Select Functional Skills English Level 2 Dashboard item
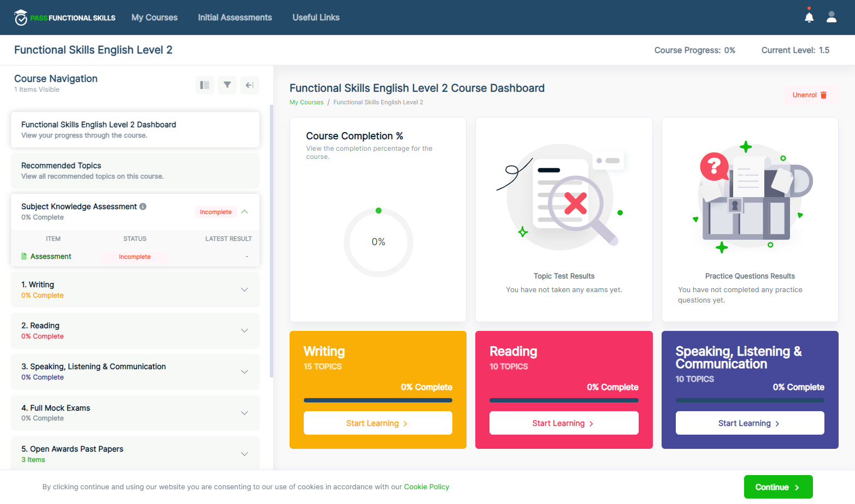 135,130
